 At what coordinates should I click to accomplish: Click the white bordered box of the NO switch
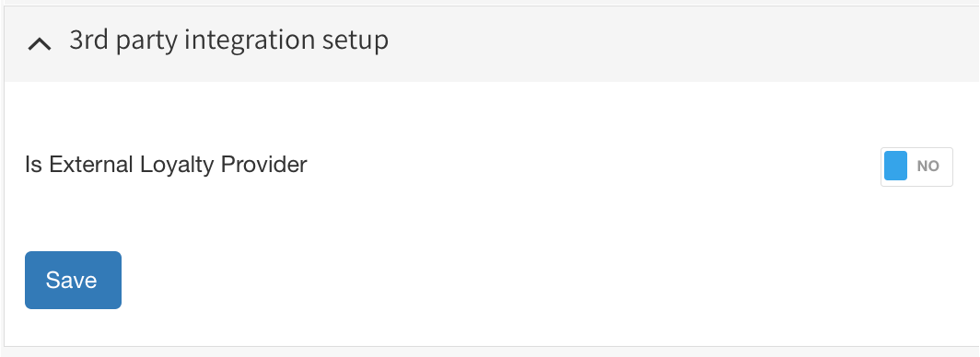pos(916,167)
